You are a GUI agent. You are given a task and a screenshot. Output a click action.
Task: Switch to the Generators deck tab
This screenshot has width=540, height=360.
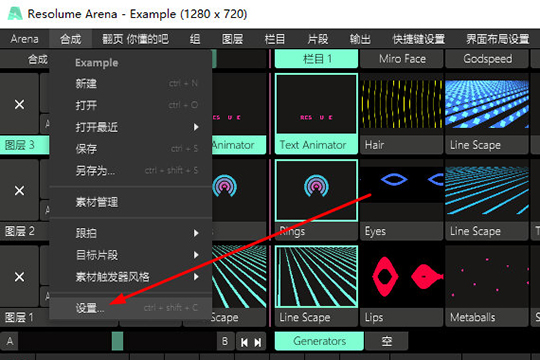tap(319, 341)
